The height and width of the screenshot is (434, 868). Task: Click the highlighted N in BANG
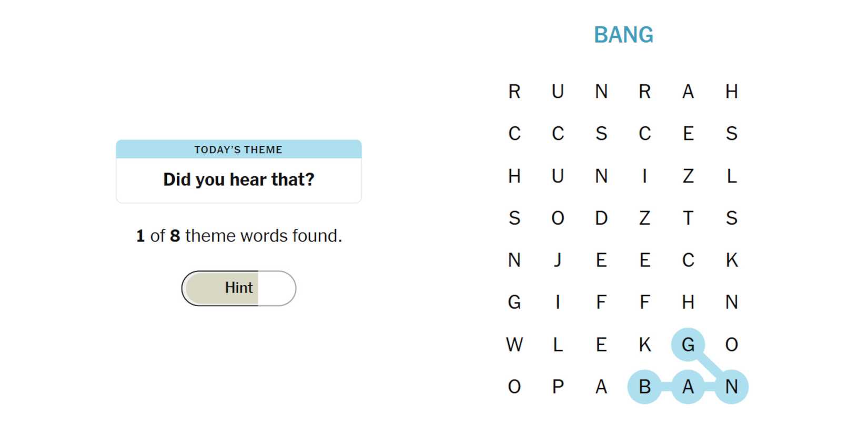point(731,387)
